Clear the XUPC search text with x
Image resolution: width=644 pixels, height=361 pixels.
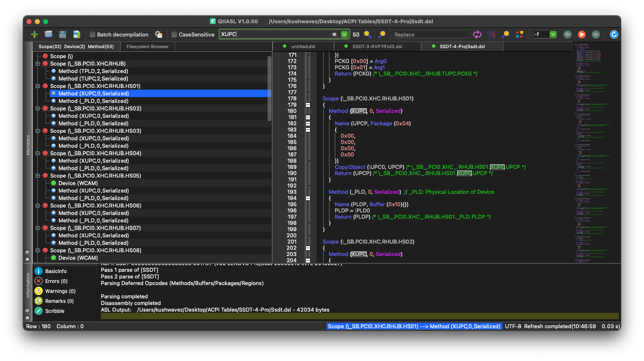(334, 34)
